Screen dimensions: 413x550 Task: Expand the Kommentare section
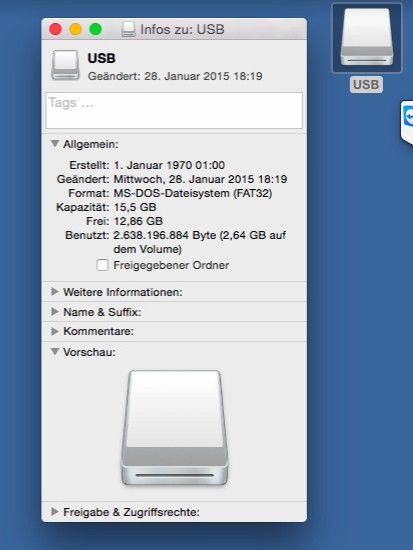55,331
